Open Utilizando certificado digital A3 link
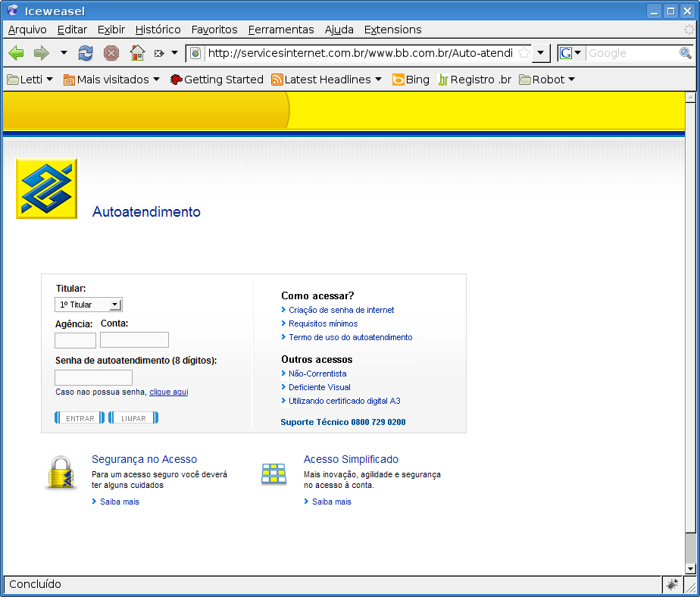 pyautogui.click(x=344, y=401)
